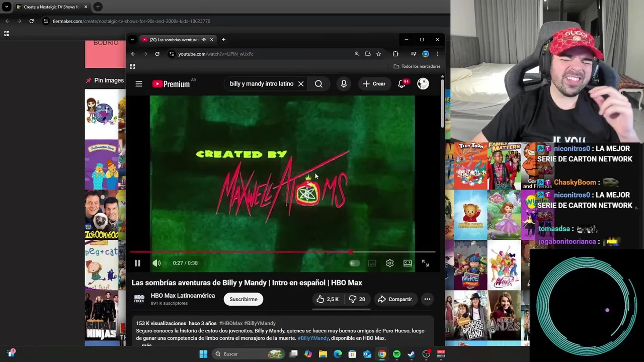Open the tab search dropdown in the tiermaker window

[x=7, y=7]
